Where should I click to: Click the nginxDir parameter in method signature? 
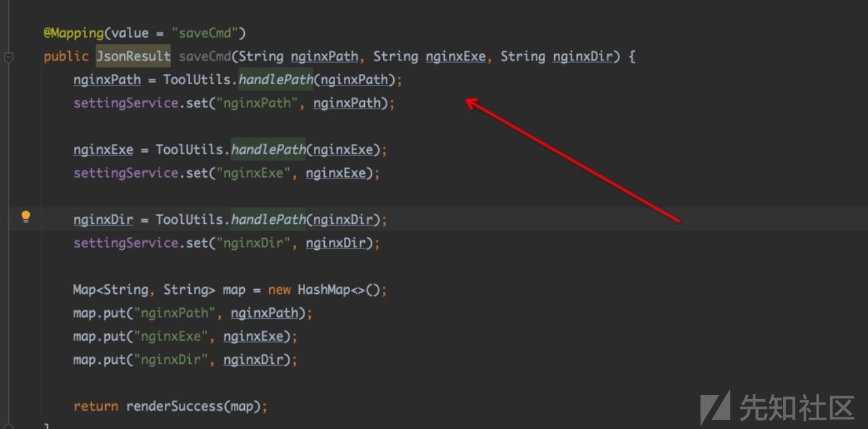583,56
